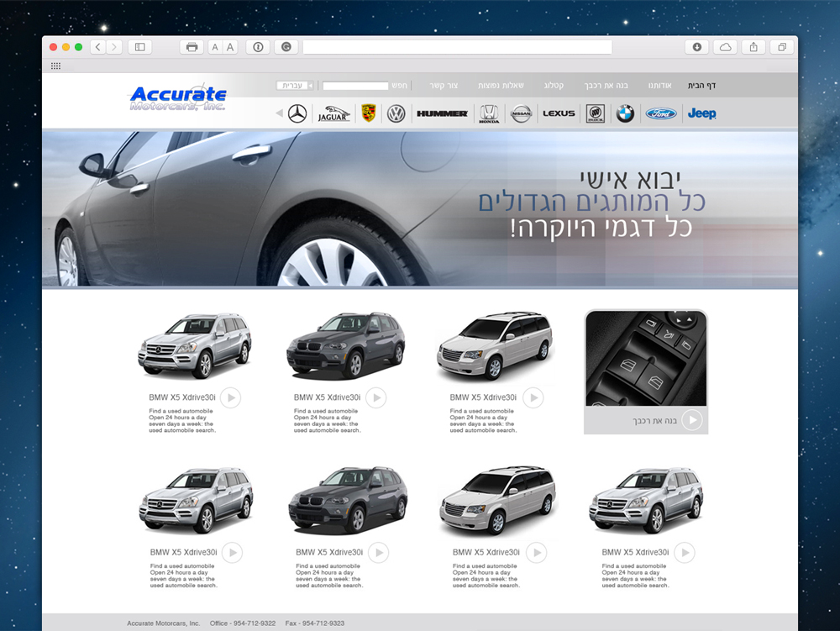Screen dimensions: 840x631
Task: Click the חפש search label
Action: pyautogui.click(x=399, y=85)
